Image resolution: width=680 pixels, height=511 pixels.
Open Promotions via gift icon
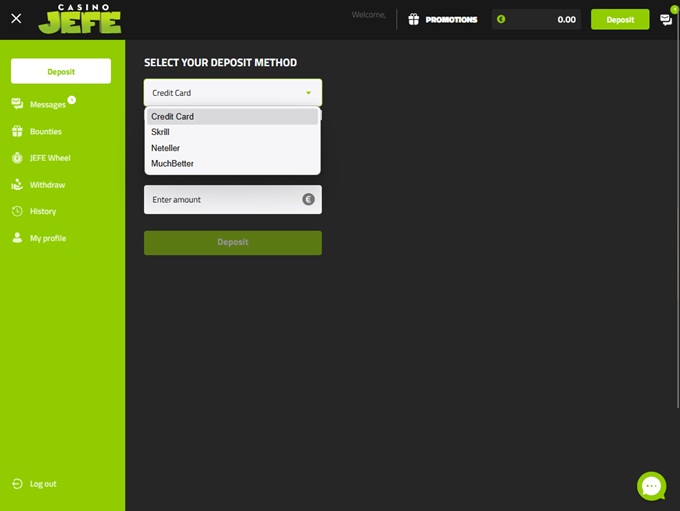tap(414, 19)
